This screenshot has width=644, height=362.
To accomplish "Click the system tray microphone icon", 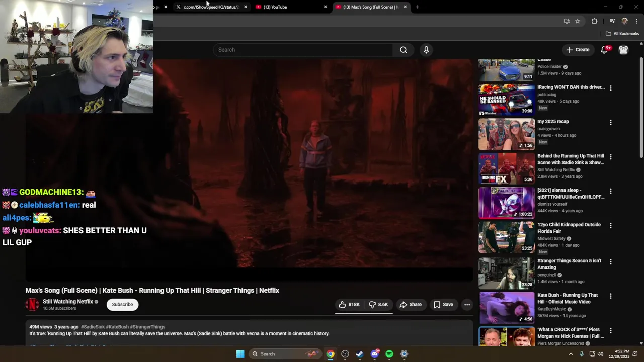I will [582, 354].
